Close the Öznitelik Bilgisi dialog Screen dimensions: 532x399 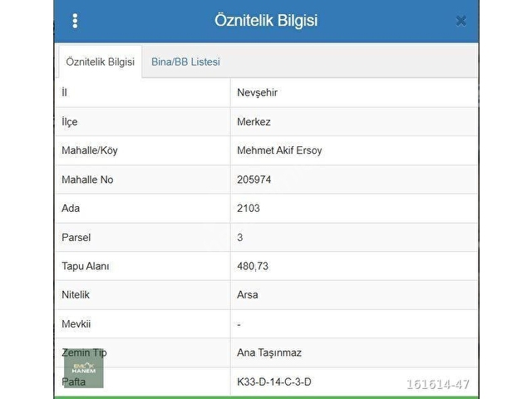coord(461,21)
